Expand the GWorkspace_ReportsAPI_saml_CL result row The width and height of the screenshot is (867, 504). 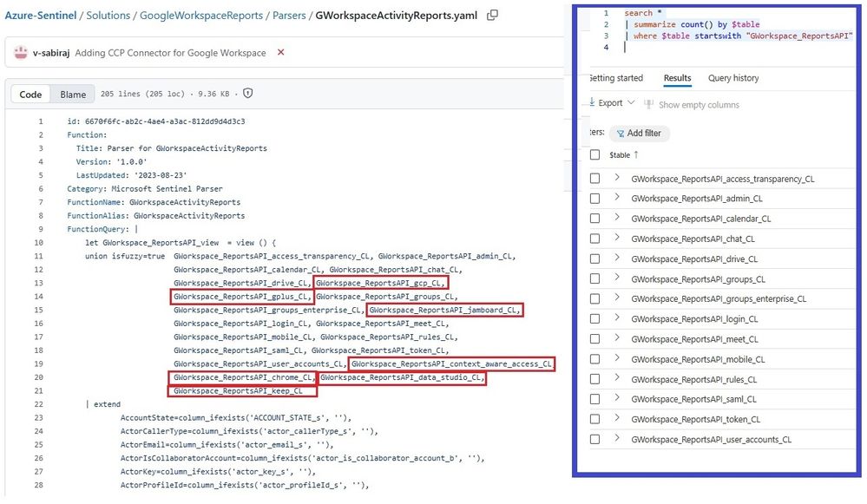click(617, 398)
